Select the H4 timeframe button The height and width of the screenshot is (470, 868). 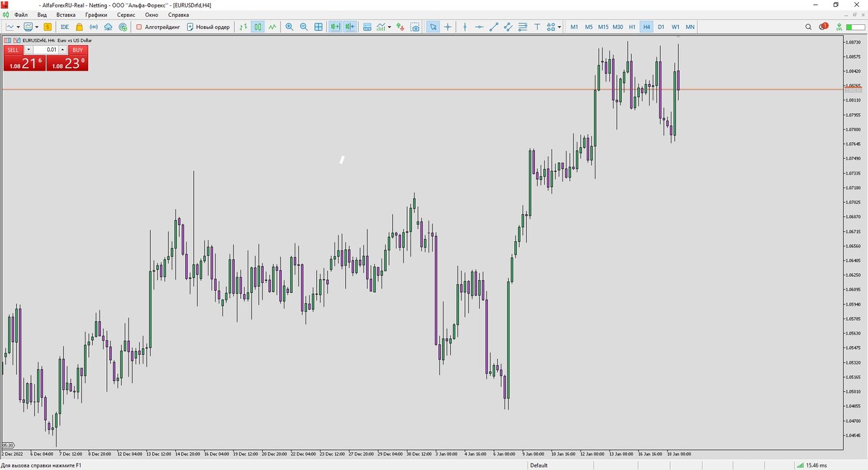click(647, 27)
